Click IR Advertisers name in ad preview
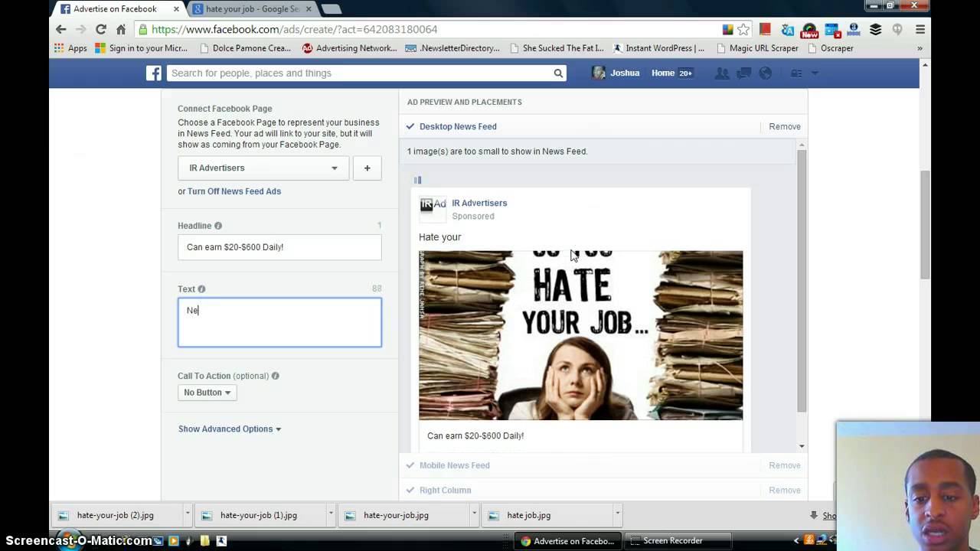The width and height of the screenshot is (980, 551). 479,203
